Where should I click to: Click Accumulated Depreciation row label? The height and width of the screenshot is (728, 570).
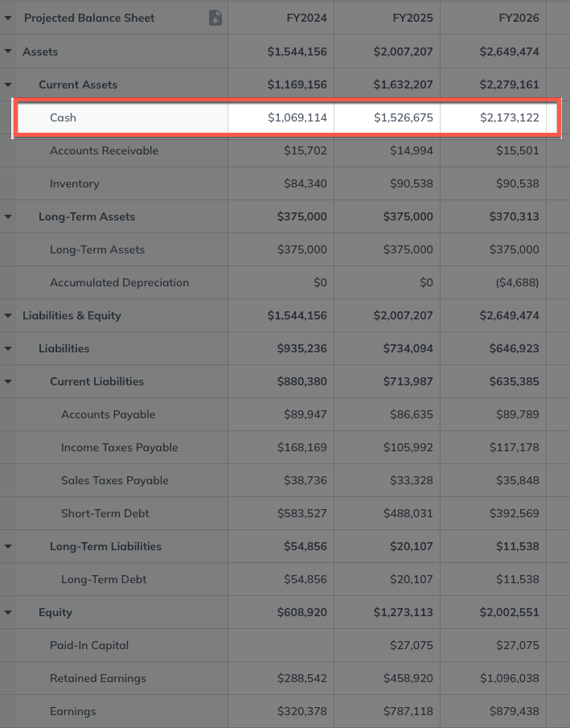coord(119,282)
